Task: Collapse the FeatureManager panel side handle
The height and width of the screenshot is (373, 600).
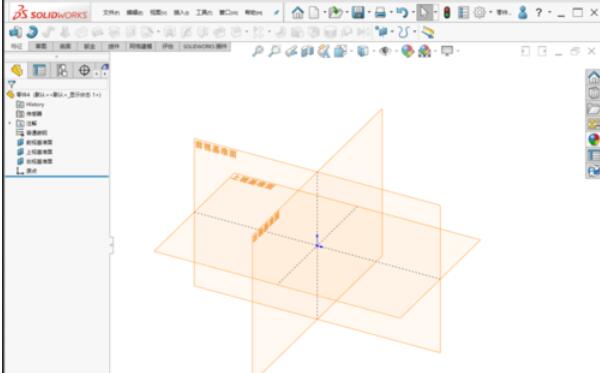Action: click(111, 245)
